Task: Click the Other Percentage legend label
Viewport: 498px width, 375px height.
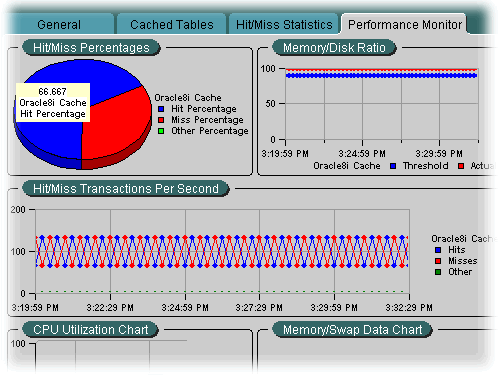Action: 210,131
